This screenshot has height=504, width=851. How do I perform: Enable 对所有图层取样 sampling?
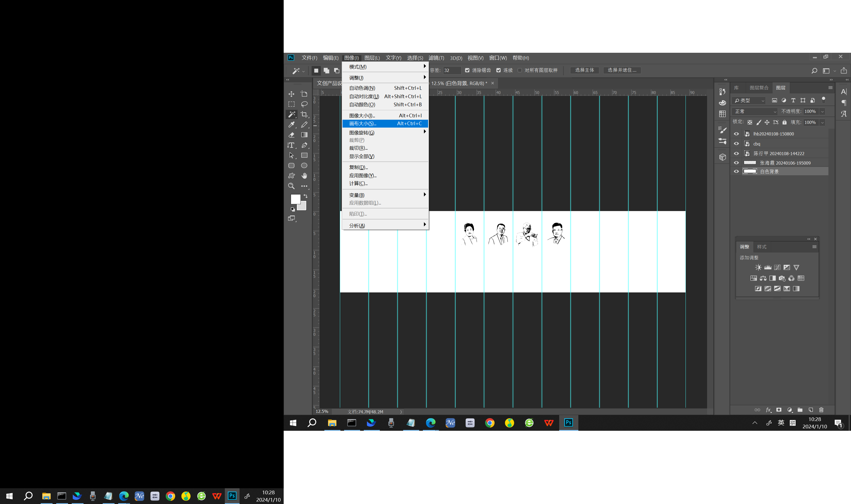520,70
